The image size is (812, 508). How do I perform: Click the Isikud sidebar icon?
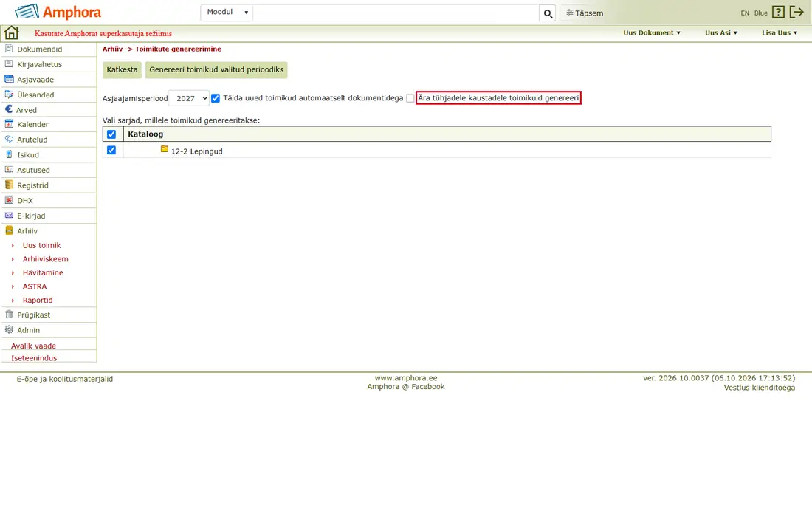click(x=9, y=154)
